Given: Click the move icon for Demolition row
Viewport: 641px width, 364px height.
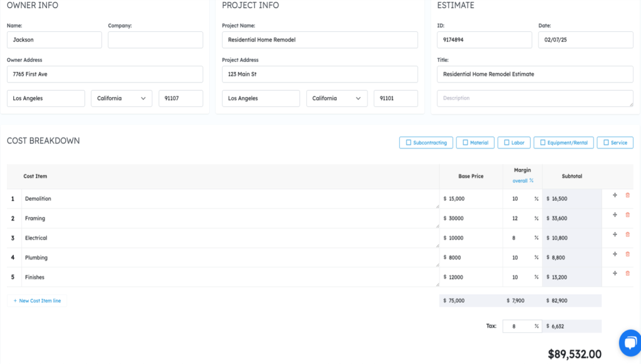Looking at the screenshot, I should click(615, 195).
